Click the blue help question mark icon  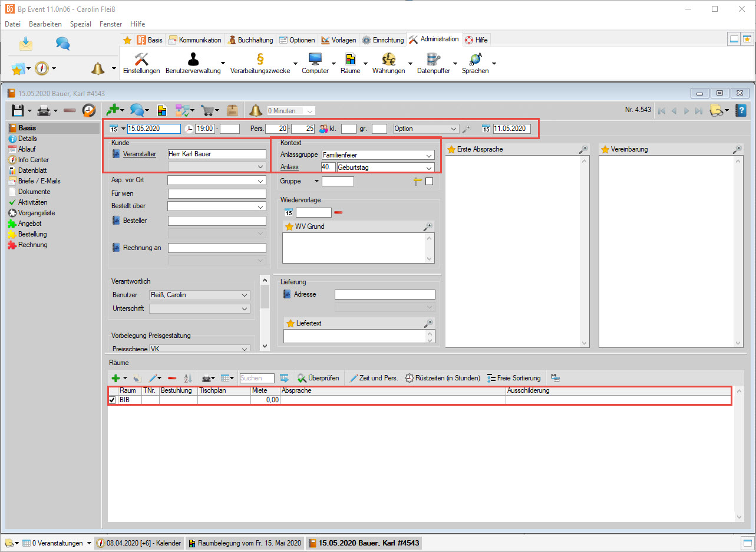[741, 110]
